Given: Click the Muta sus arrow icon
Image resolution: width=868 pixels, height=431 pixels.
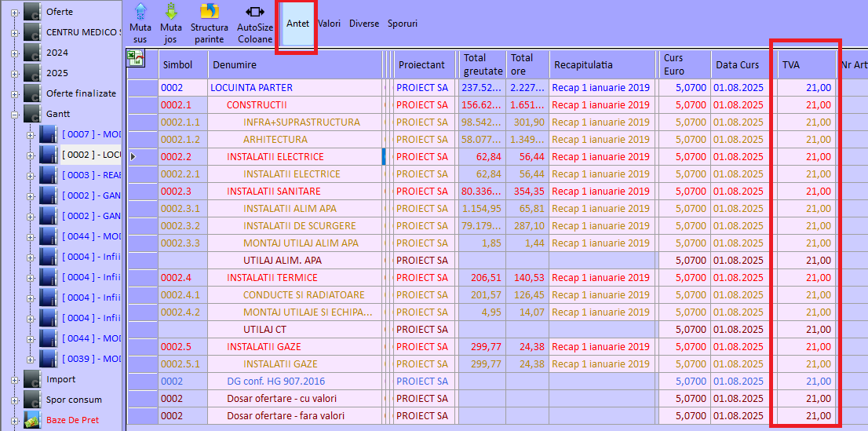Looking at the screenshot, I should coord(140,12).
